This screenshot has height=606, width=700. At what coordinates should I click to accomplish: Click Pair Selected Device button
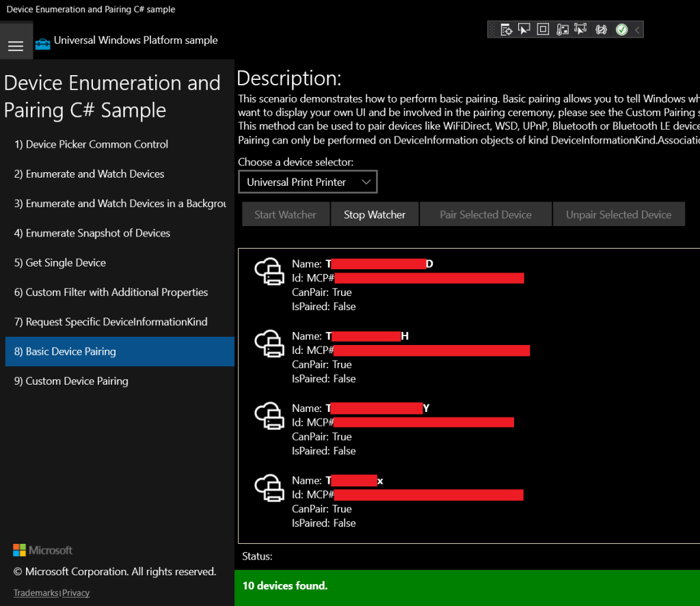(485, 215)
